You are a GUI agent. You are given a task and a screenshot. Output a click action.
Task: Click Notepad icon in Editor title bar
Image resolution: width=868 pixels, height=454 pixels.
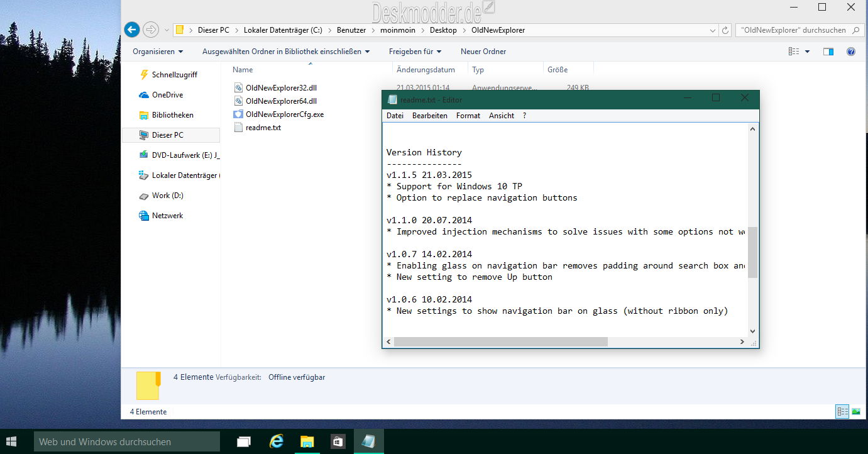click(393, 99)
